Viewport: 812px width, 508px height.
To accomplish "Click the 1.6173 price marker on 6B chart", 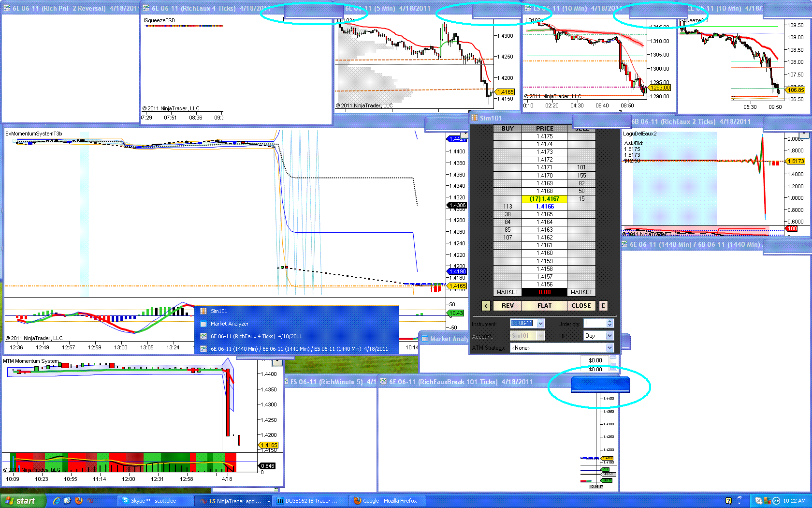I will point(796,161).
